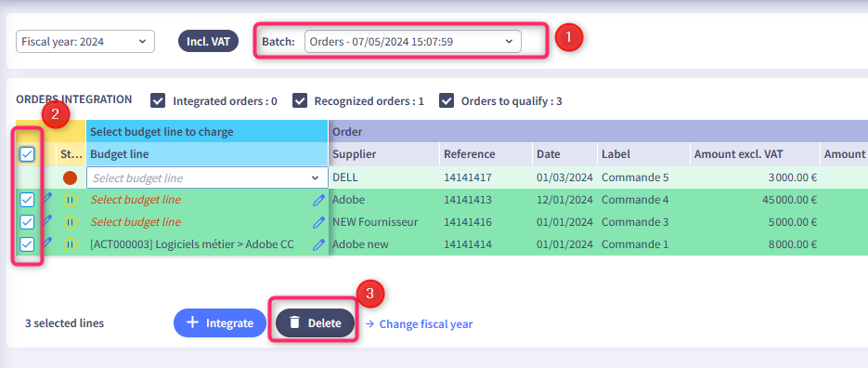Click the pause status icon for NEW Fournisseur
This screenshot has width=868, height=368.
click(x=70, y=222)
